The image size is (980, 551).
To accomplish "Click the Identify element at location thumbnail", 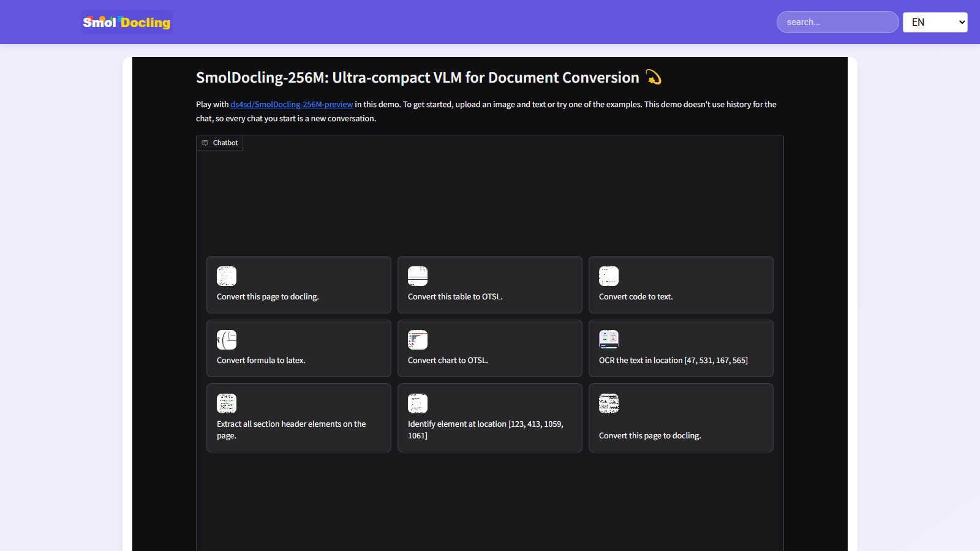I will tap(418, 403).
